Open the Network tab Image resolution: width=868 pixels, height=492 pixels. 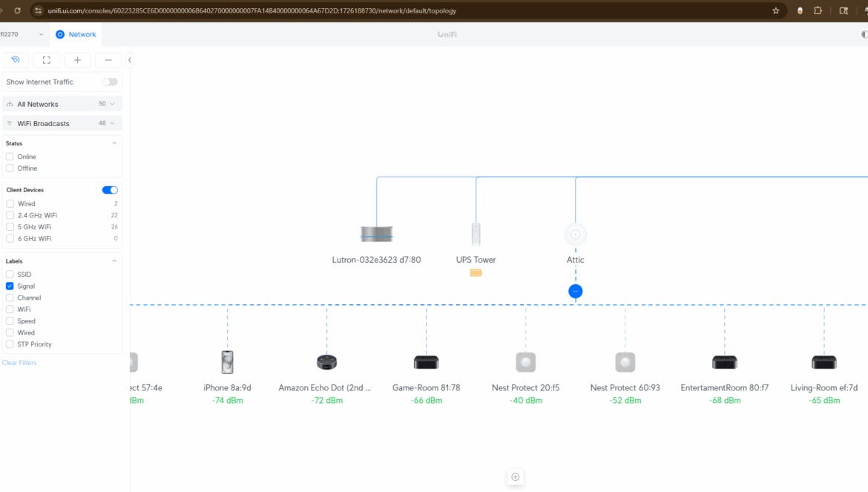click(76, 34)
